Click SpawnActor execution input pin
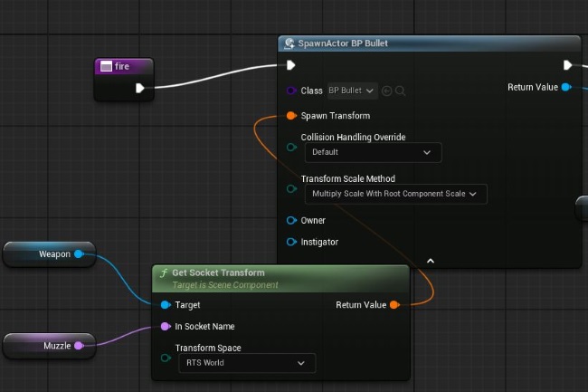Viewport: 588px width, 392px height. 290,65
